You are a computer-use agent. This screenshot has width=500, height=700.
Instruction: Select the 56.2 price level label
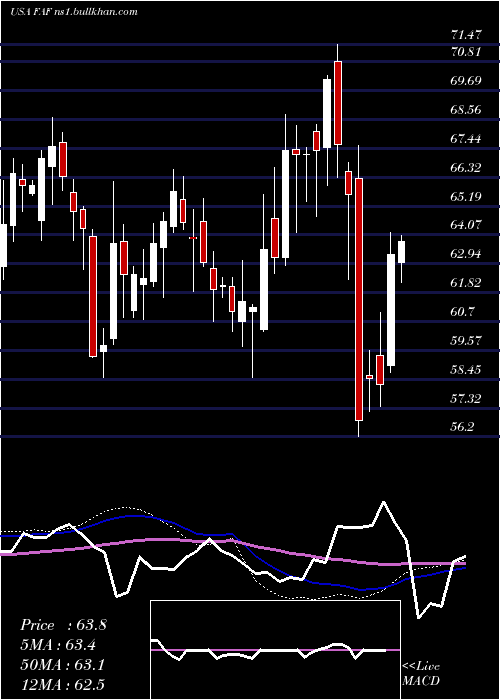tap(463, 427)
